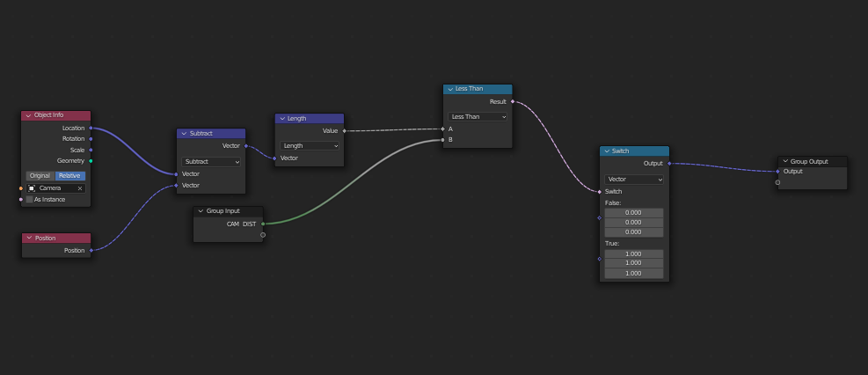The image size is (868, 375).
Task: Click the Camera object field
Action: (x=56, y=188)
